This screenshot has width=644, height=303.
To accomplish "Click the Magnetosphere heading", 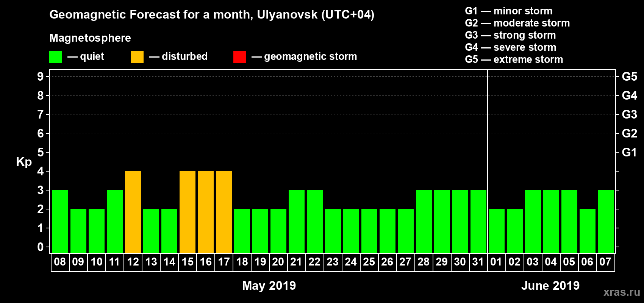I will click(x=90, y=38).
